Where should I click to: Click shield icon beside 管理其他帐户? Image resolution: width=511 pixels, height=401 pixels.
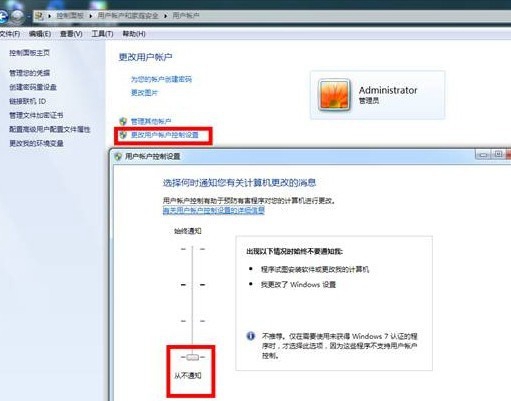123,121
